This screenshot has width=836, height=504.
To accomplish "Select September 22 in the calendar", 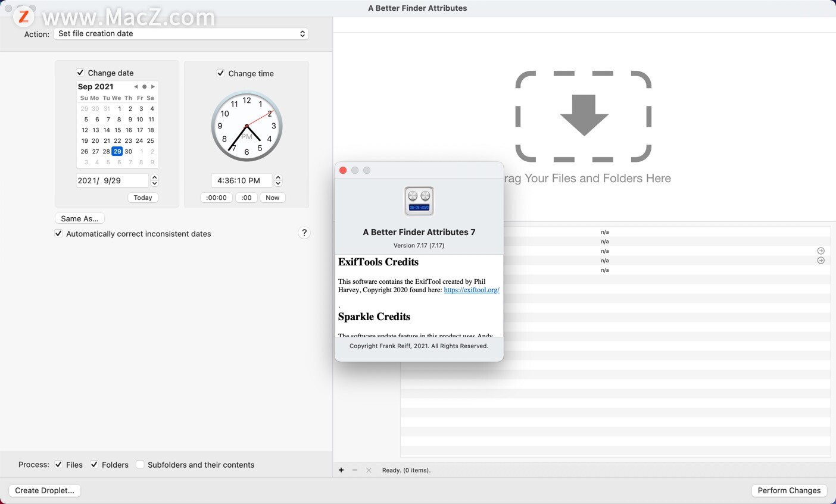I will click(117, 140).
